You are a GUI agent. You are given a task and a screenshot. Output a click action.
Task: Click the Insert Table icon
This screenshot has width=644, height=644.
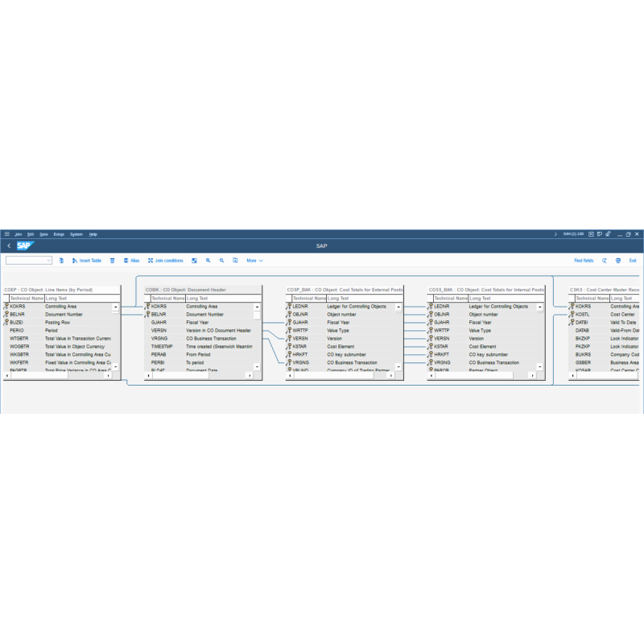(74, 260)
